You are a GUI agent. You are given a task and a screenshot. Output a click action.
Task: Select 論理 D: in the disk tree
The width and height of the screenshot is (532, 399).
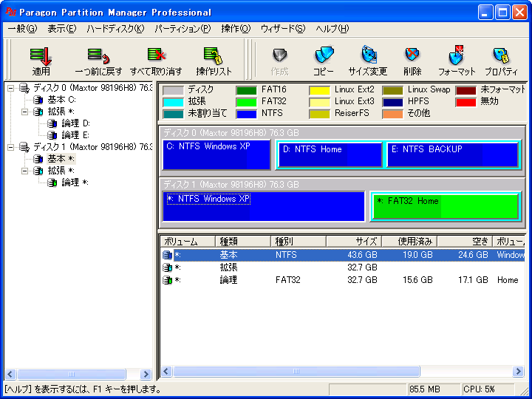tap(75, 123)
